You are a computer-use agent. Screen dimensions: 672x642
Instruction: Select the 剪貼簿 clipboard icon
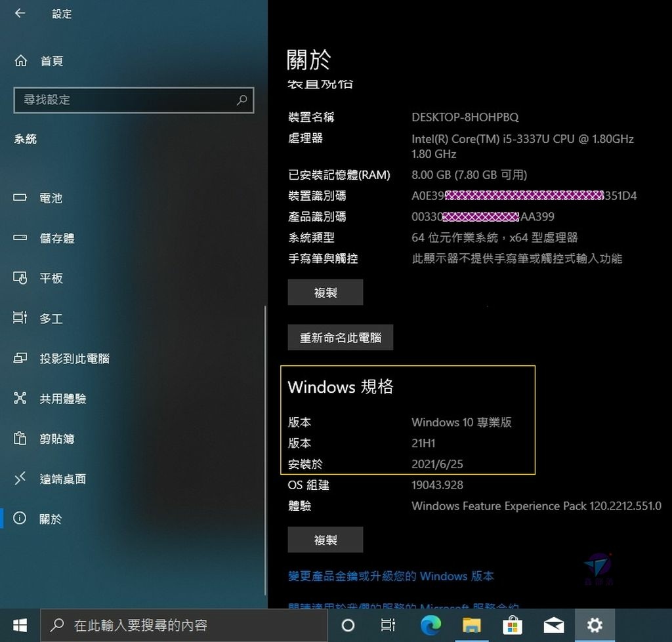click(x=20, y=438)
